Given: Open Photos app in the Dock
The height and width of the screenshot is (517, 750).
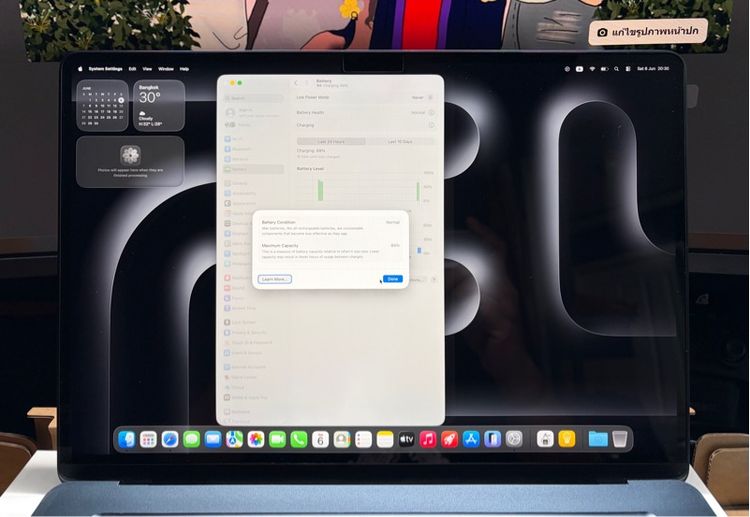Looking at the screenshot, I should pos(256,439).
